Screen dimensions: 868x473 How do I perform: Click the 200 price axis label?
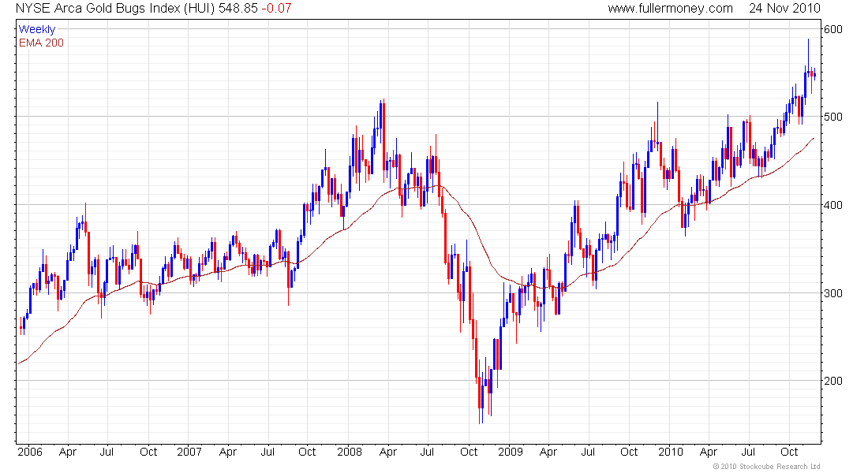click(x=833, y=381)
